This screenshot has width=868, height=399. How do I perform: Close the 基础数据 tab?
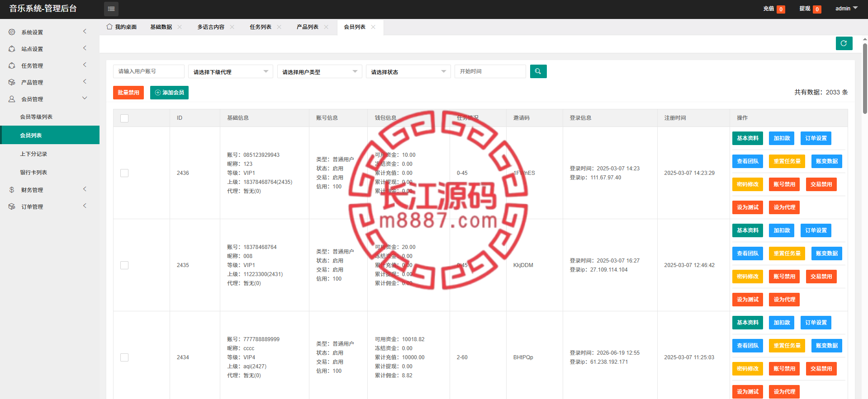click(180, 27)
